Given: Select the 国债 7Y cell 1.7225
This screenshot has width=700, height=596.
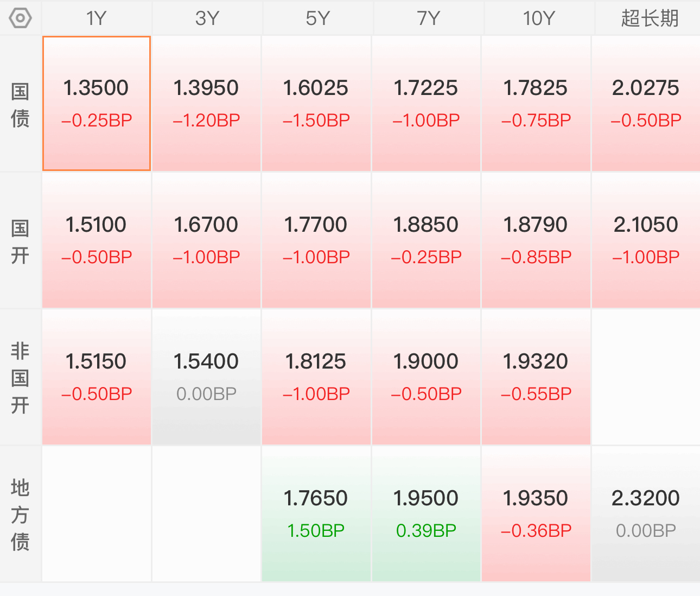Looking at the screenshot, I should 427,104.
